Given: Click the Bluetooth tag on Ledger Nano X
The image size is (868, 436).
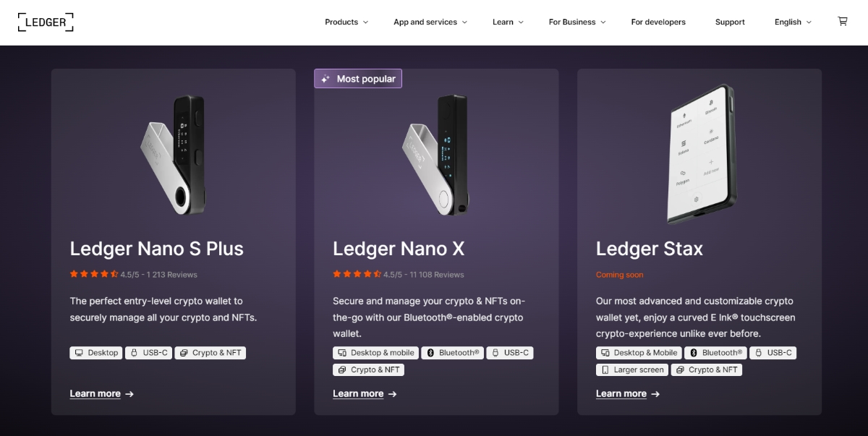Looking at the screenshot, I should point(452,352).
